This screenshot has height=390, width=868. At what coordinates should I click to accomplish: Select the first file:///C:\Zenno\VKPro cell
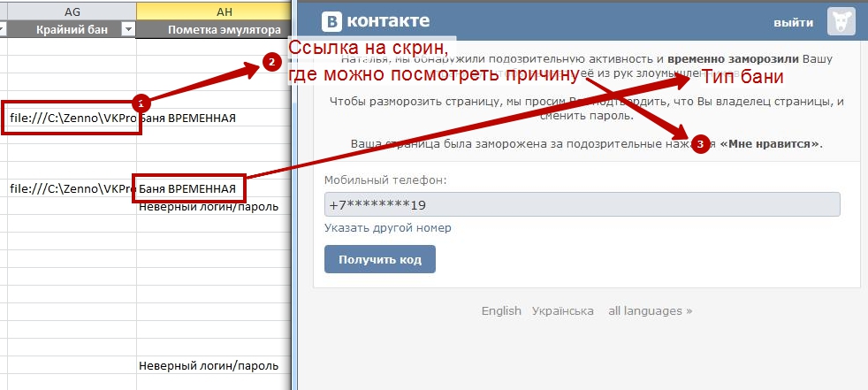[71, 118]
